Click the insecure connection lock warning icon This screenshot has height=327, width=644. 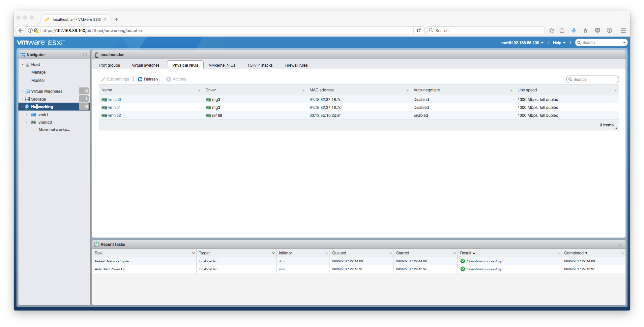point(36,30)
